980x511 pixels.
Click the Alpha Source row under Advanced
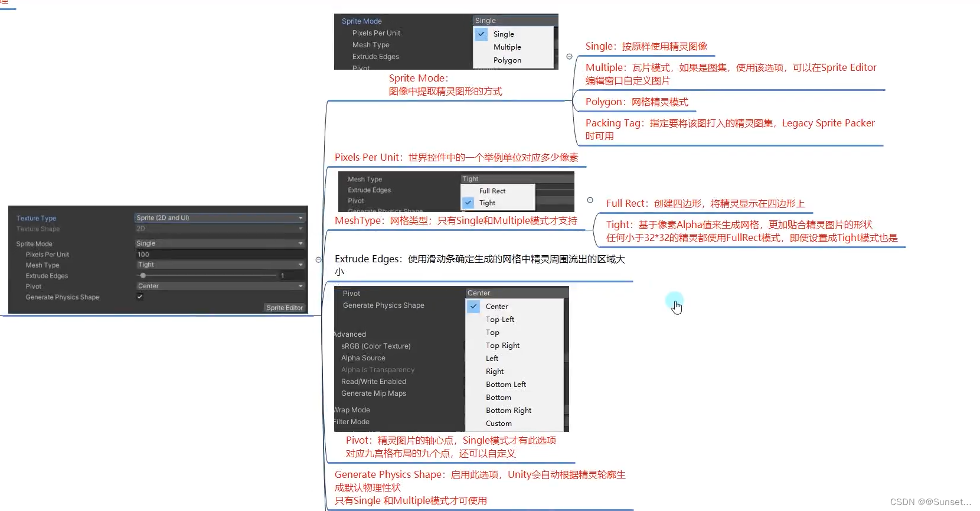pos(363,358)
